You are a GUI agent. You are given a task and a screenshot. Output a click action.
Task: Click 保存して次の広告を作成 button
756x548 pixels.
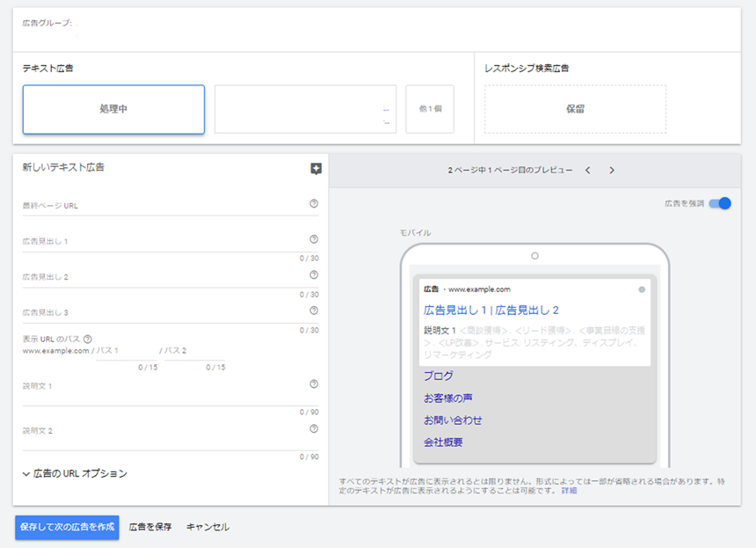click(x=67, y=527)
